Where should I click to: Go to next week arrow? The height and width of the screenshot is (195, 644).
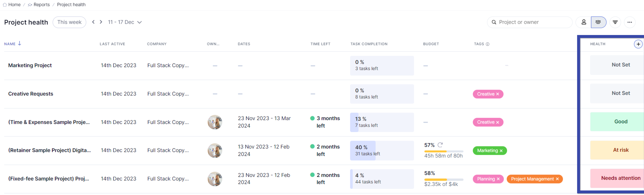point(101,22)
